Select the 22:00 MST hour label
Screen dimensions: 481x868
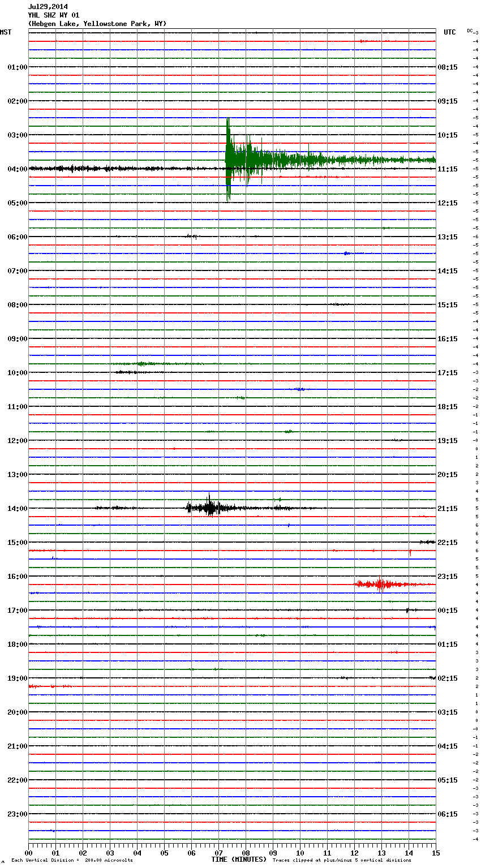pos(18,780)
